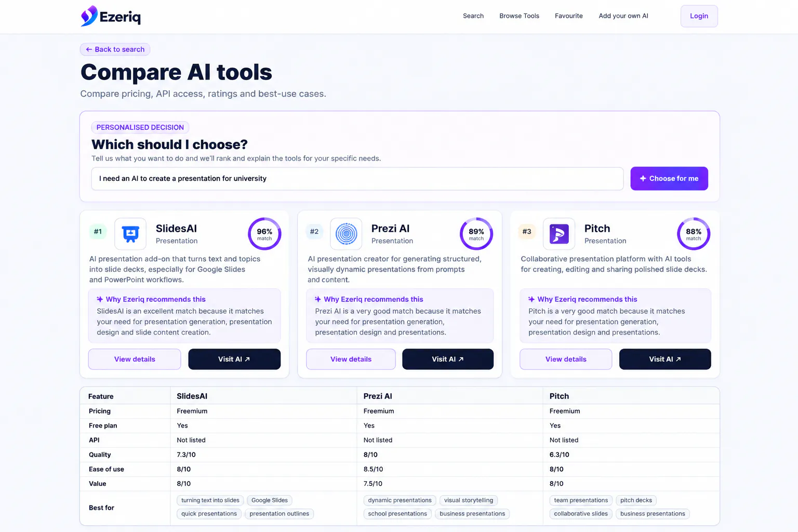
Task: Select the 'turning text into slides' tag
Action: coord(210,500)
